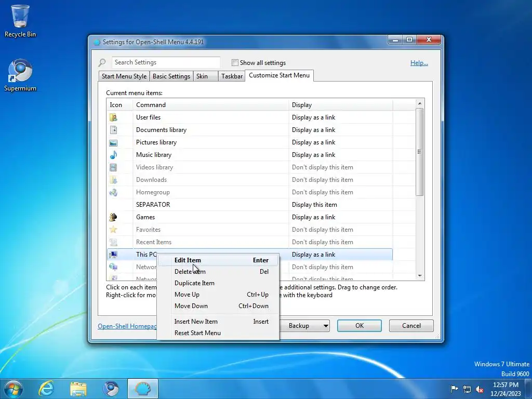
Task: Click 'Display as a link' for User files
Action: pos(313,117)
